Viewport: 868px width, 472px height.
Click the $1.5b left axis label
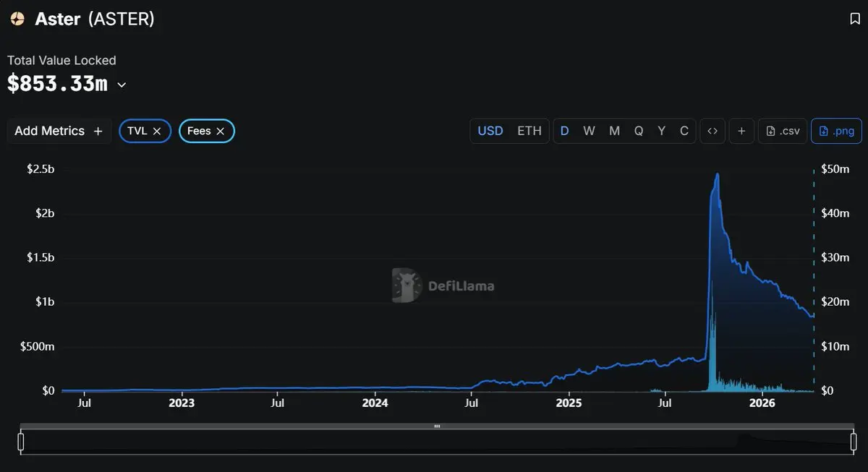coord(41,258)
